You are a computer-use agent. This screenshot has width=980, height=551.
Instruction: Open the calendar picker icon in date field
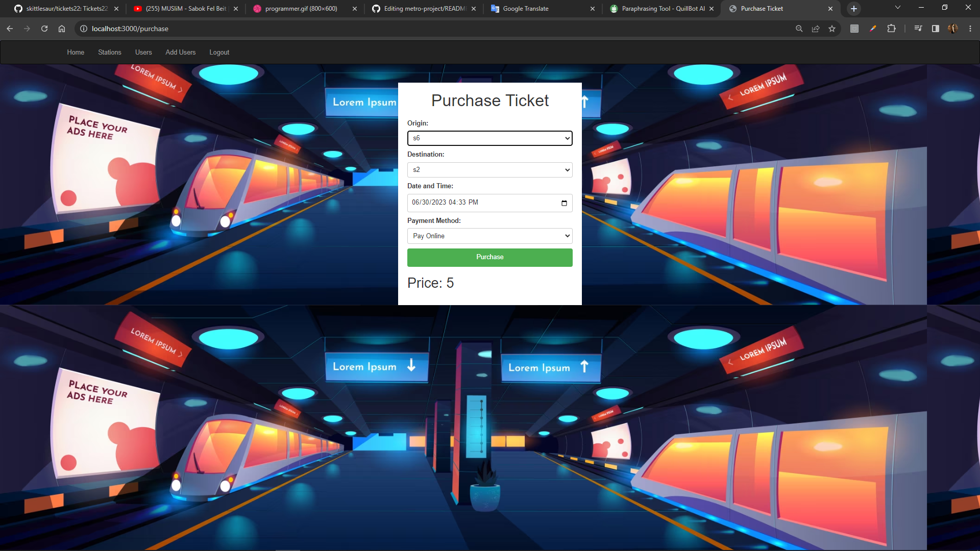click(564, 203)
